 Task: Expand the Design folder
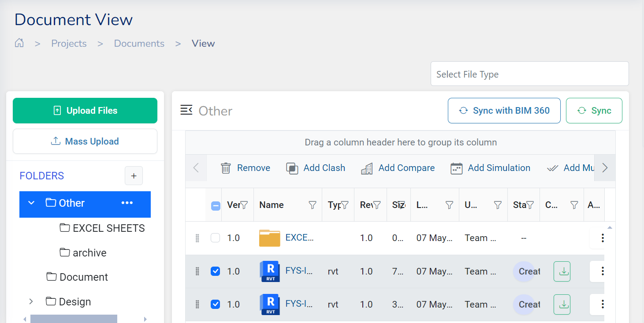[31, 302]
